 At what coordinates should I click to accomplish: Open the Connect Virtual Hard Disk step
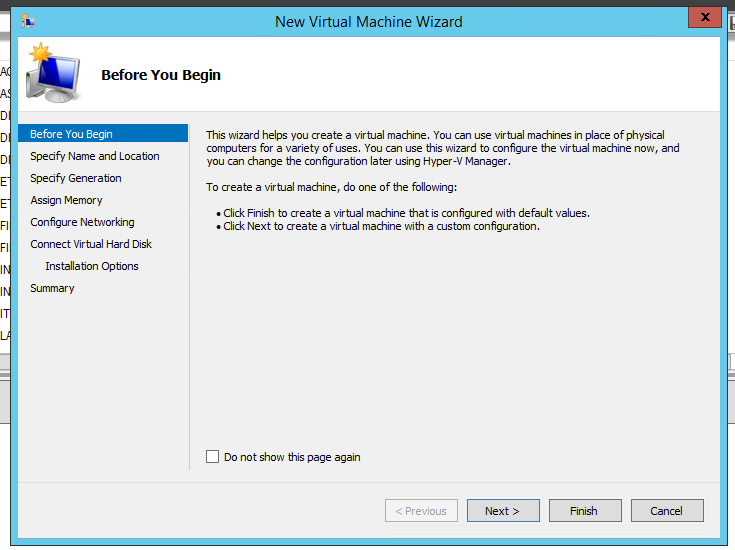[91, 244]
